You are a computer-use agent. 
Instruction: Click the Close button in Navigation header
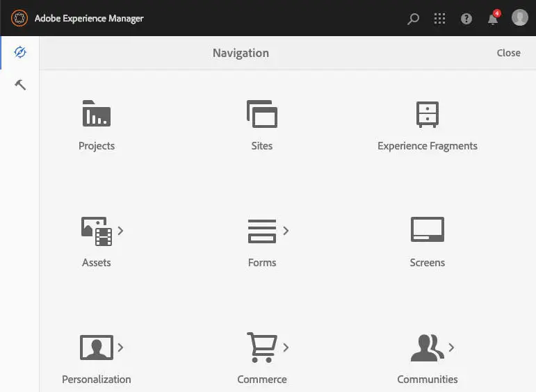[x=508, y=53]
